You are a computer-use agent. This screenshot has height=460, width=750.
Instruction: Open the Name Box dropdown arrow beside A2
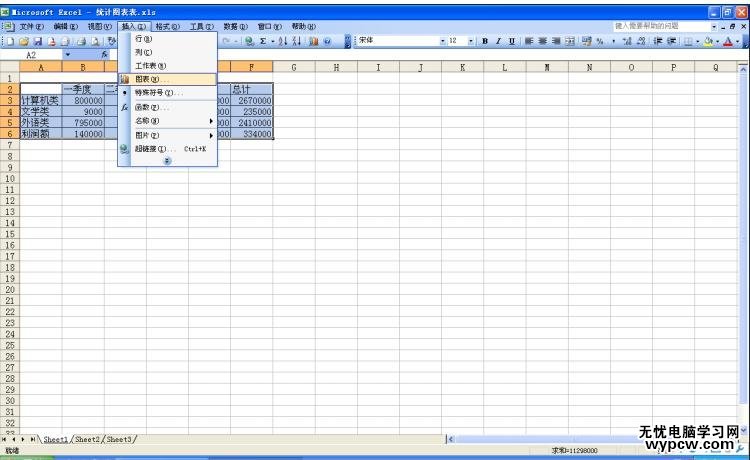pos(67,55)
